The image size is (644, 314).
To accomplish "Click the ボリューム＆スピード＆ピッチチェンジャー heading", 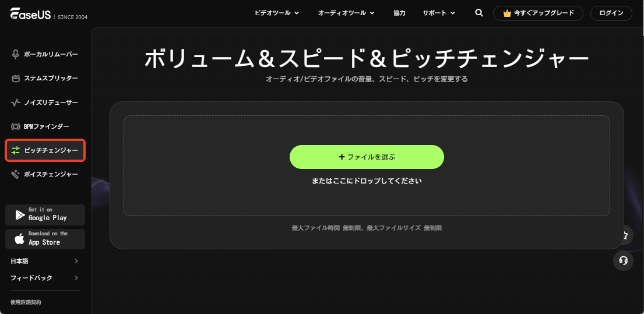I will tap(367, 58).
